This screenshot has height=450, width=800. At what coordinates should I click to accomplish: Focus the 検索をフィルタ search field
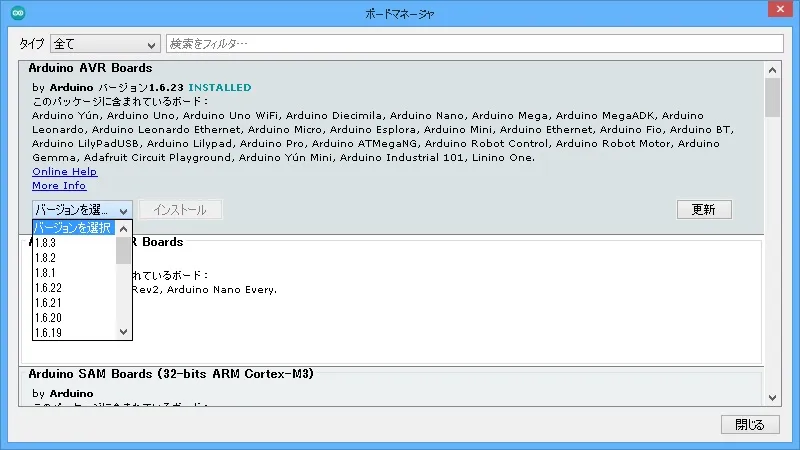pos(474,44)
